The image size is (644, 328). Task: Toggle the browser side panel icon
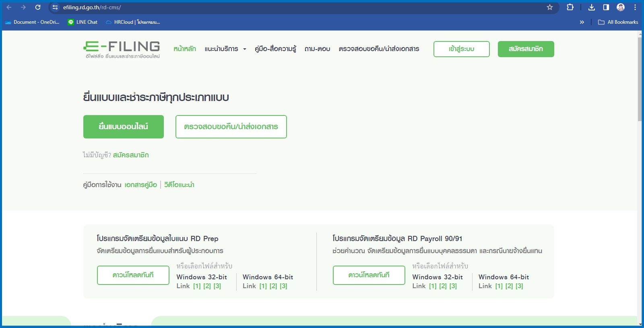pyautogui.click(x=606, y=7)
